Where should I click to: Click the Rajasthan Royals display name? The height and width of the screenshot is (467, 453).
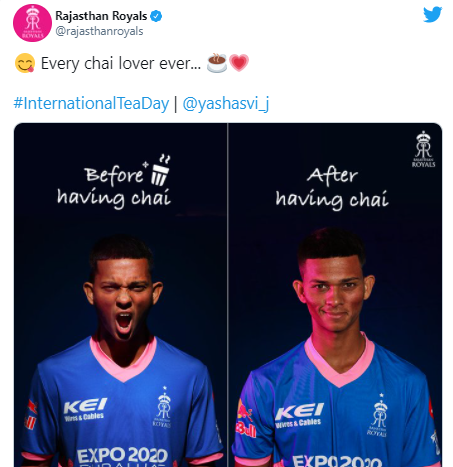pyautogui.click(x=101, y=16)
